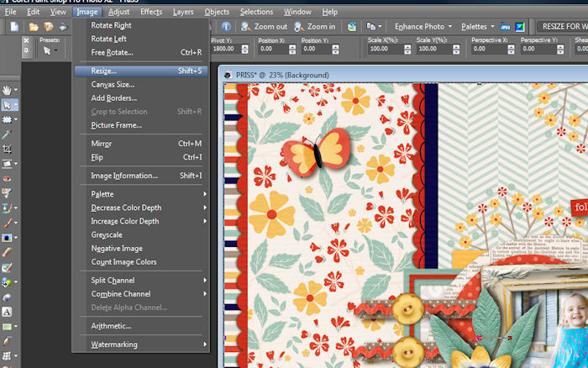
Task: Select the Pan hand tool
Action: pyautogui.click(x=7, y=90)
